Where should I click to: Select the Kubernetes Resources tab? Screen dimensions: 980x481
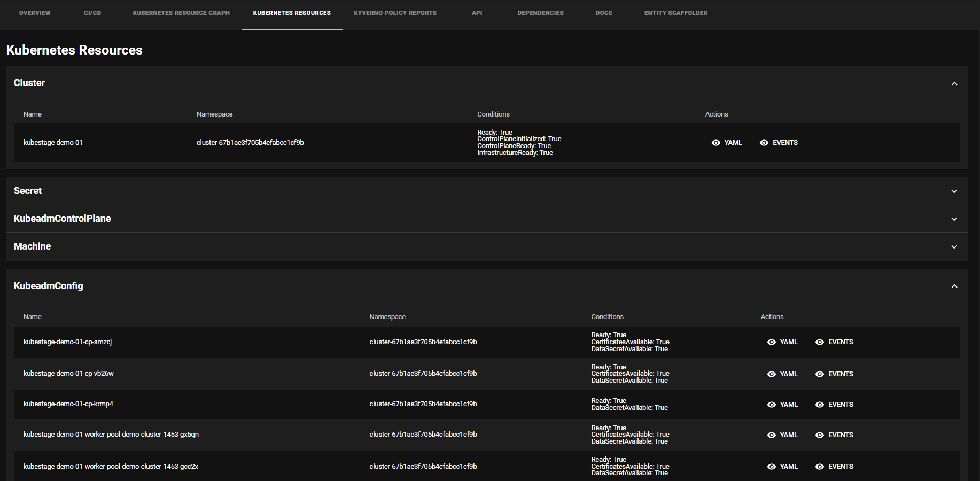[x=292, y=13]
